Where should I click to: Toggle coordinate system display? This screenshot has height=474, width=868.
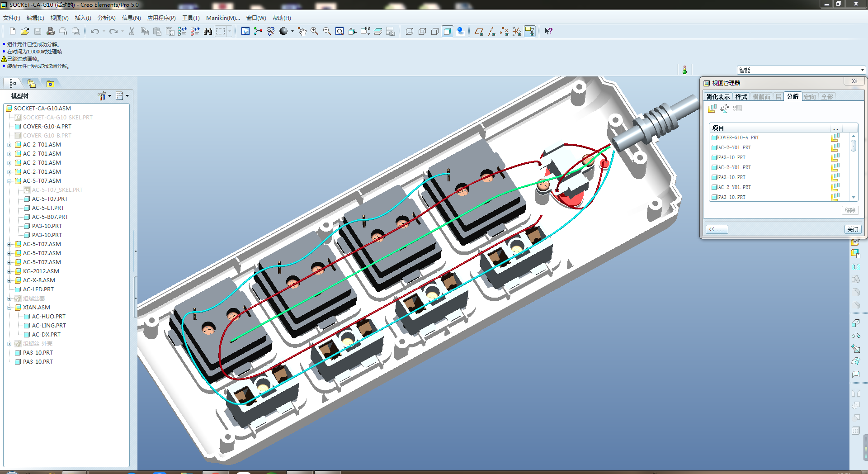click(x=517, y=31)
